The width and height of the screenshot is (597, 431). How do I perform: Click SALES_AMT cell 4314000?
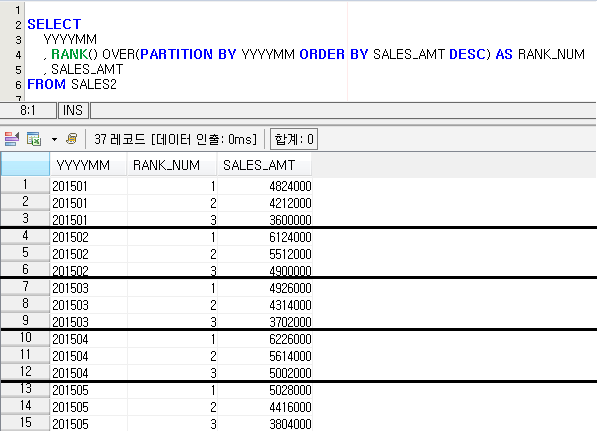pos(265,305)
